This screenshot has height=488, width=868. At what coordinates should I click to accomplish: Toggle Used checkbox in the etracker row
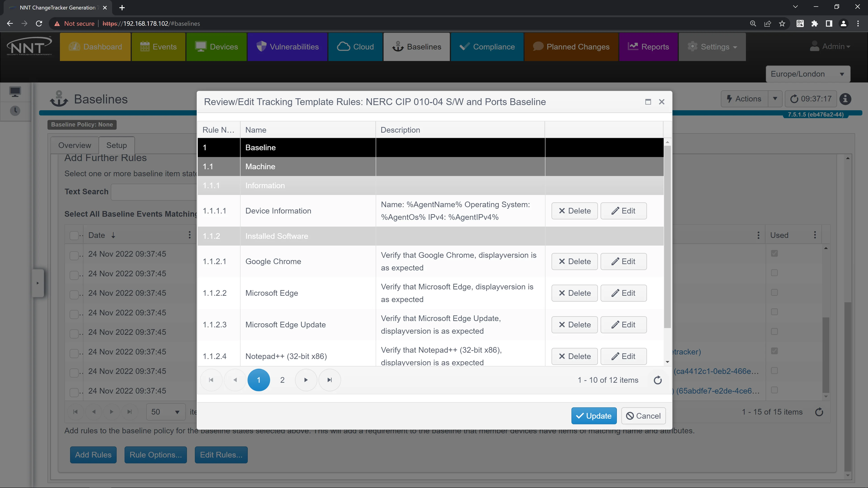click(x=774, y=351)
